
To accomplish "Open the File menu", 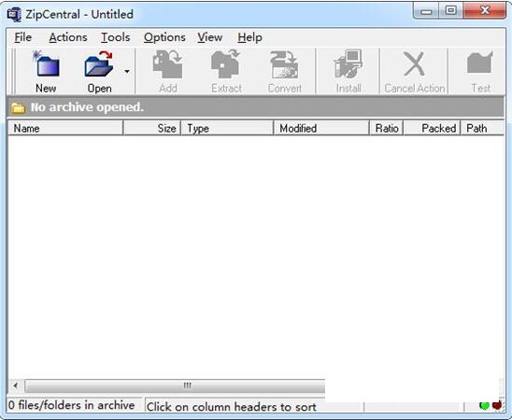I will [x=23, y=37].
